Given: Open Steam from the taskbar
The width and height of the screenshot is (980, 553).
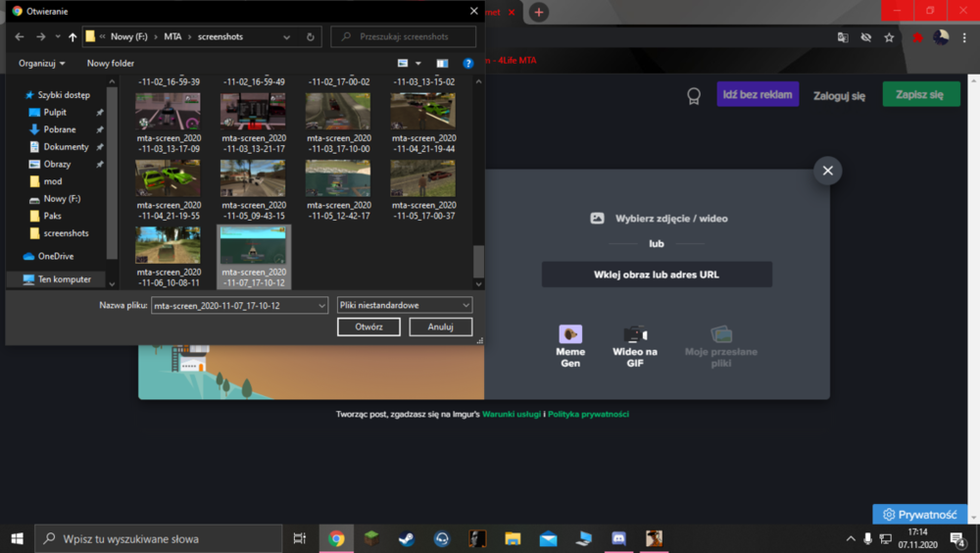Looking at the screenshot, I should tap(407, 538).
